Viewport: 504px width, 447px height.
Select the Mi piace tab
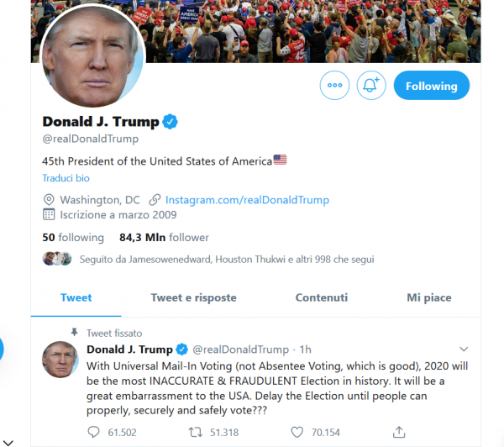coord(428,297)
